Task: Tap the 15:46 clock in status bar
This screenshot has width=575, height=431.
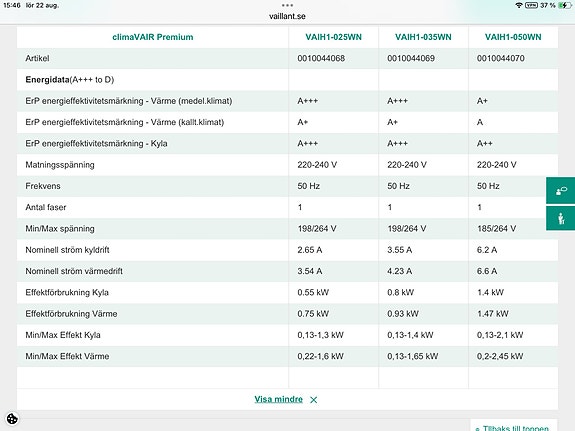Action: coord(12,5)
